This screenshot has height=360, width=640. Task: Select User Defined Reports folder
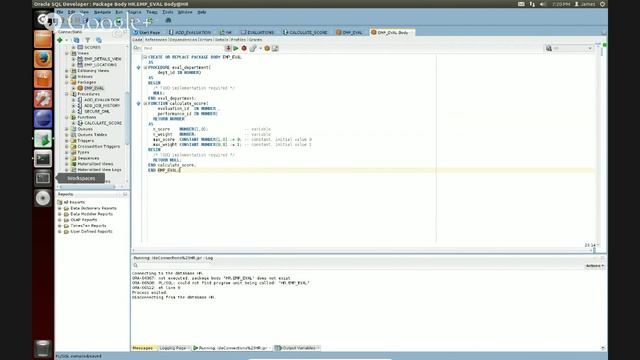pyautogui.click(x=91, y=231)
